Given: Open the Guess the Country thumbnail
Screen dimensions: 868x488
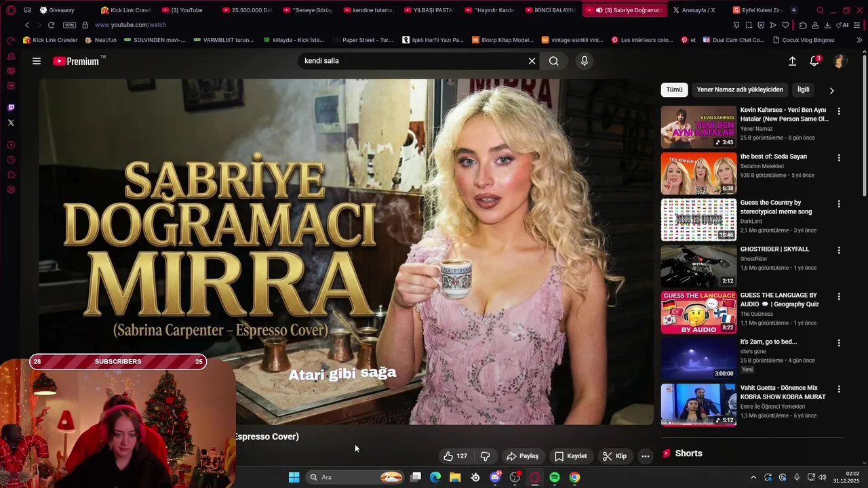Looking at the screenshot, I should (698, 220).
